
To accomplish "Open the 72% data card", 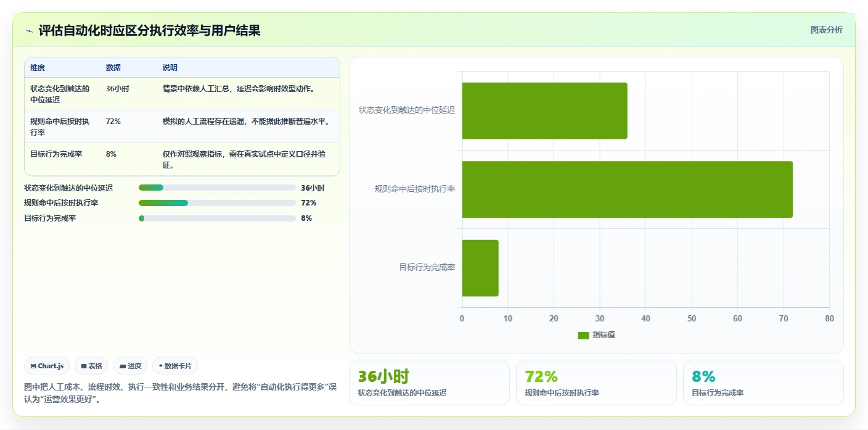I will click(x=596, y=382).
